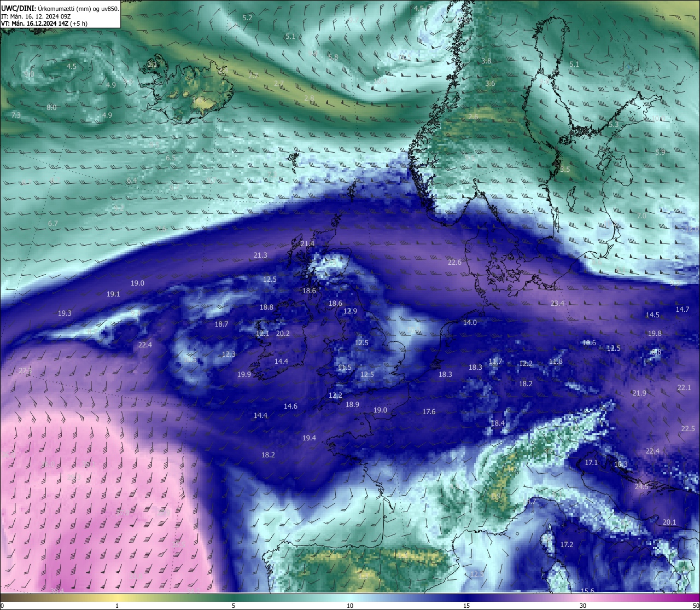Click the map value 14.6
Screen dimensions: 700x610
coord(290,406)
